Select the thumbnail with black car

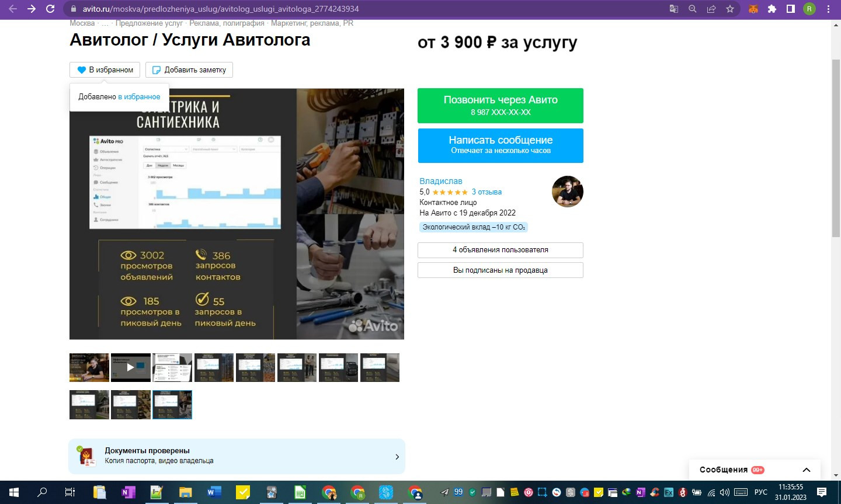pos(338,367)
